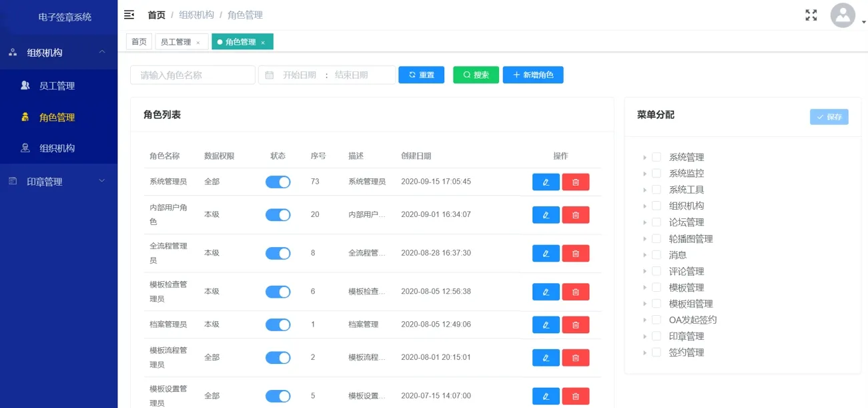Edit the 内部用户角色 role

coord(546,215)
